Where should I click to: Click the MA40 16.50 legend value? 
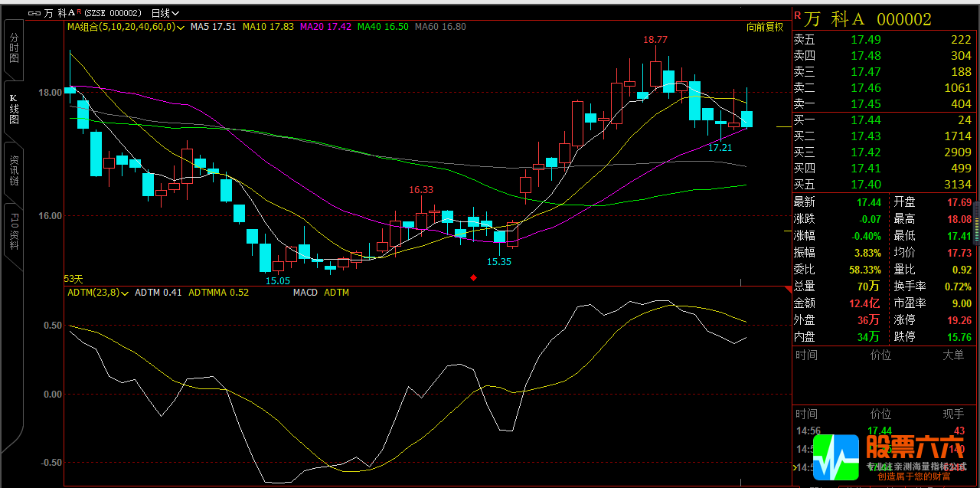[x=383, y=27]
